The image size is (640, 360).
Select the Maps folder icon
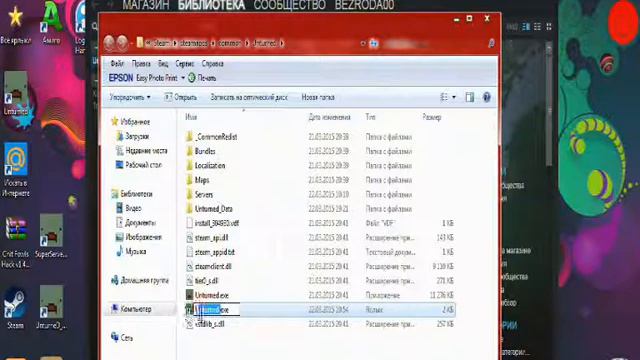[189, 180]
